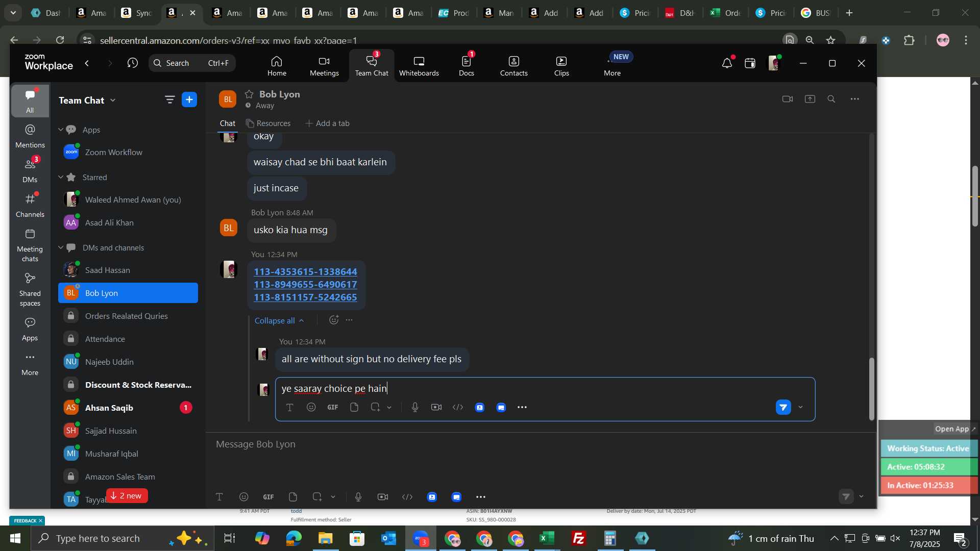The width and height of the screenshot is (980, 551).
Task: Open the Meetings tab
Action: point(324,66)
